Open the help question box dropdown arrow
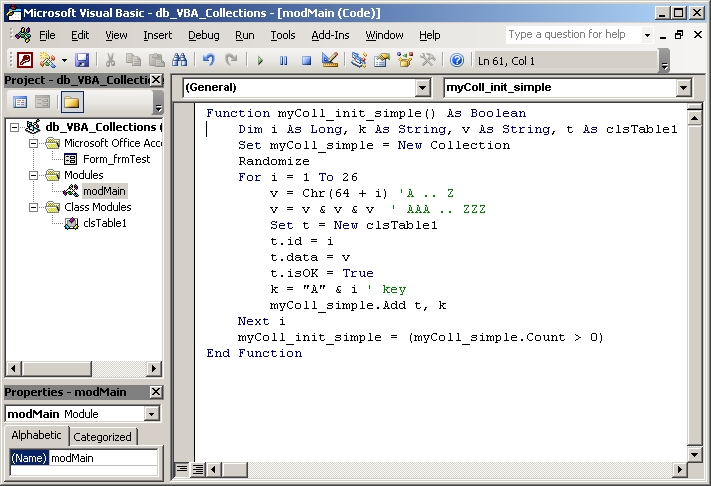711x486 pixels. 647,35
